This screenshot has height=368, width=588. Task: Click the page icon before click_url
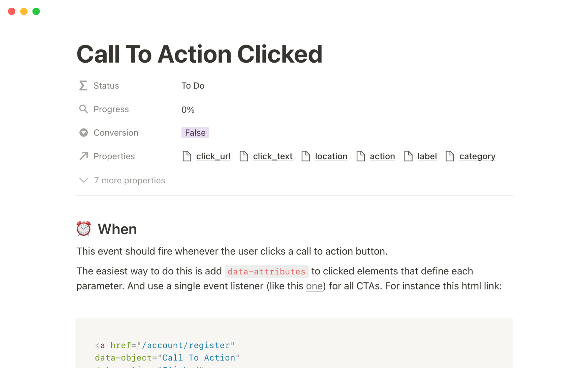pyautogui.click(x=187, y=156)
